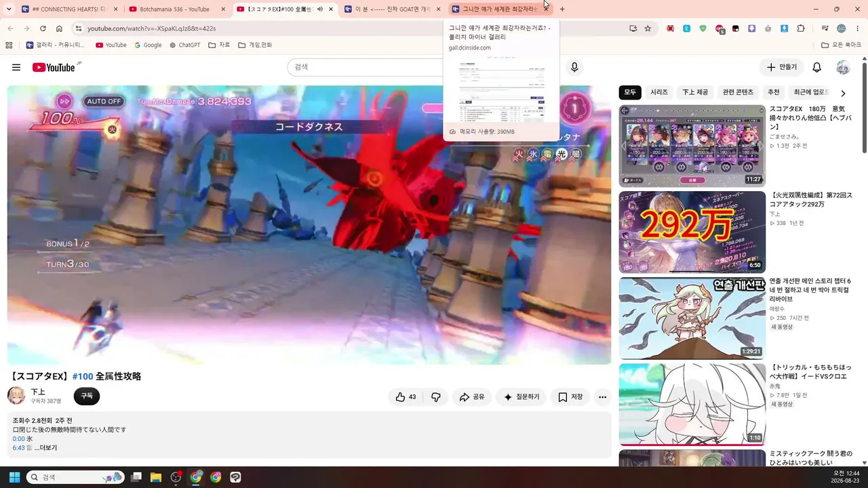
Task: Open the media controls icon in Chrome toolbar
Action: (x=825, y=28)
